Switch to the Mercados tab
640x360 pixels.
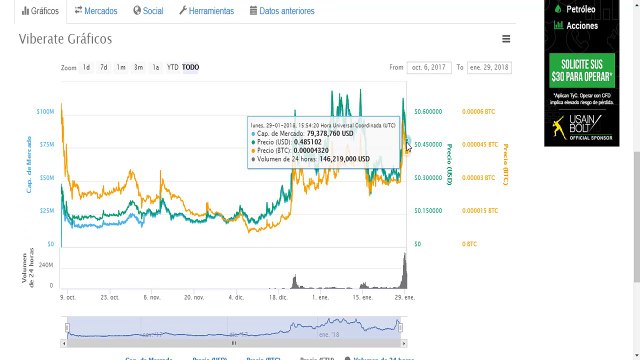pyautogui.click(x=96, y=11)
